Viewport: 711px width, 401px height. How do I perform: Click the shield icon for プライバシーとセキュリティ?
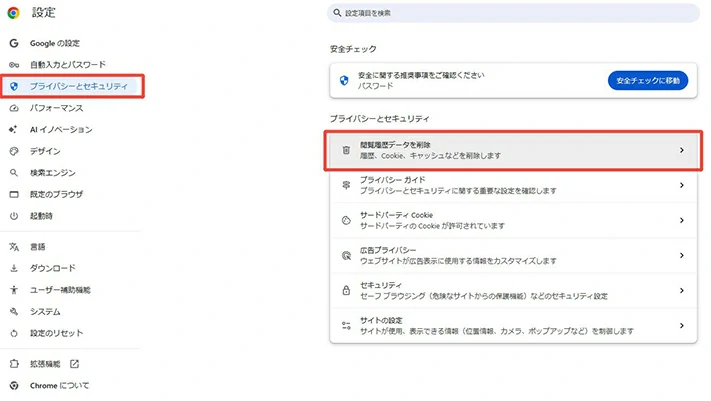click(14, 86)
